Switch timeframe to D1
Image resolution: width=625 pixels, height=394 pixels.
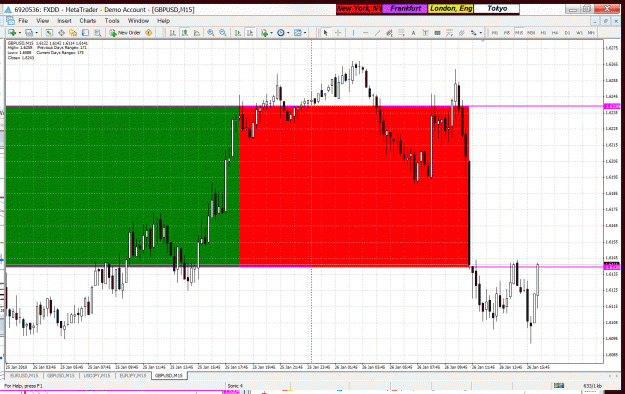click(x=567, y=33)
